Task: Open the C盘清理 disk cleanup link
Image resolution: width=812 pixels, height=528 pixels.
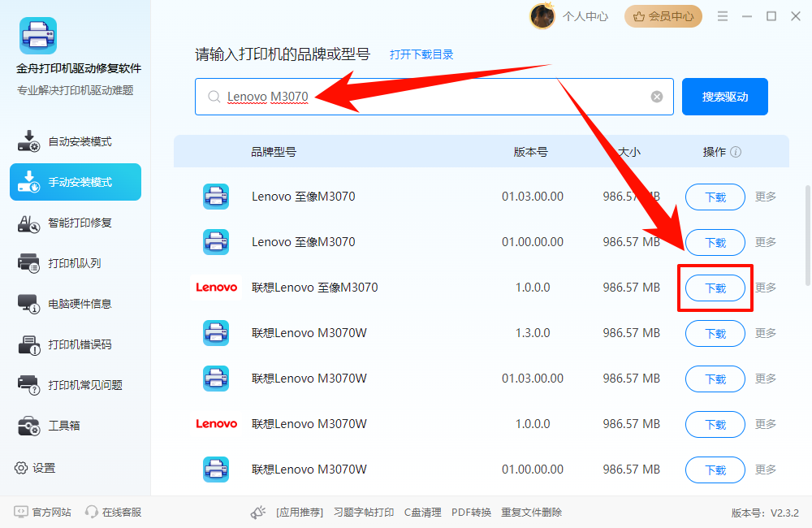Action: coord(422,513)
